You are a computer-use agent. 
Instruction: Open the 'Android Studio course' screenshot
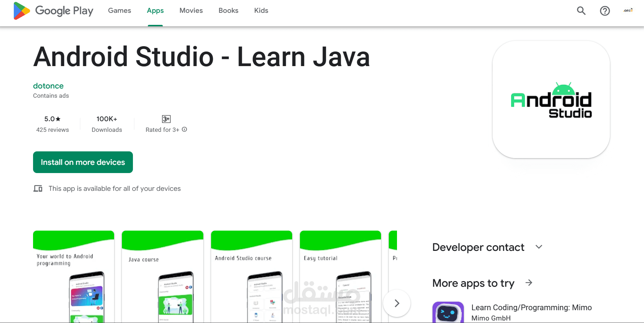tap(252, 277)
